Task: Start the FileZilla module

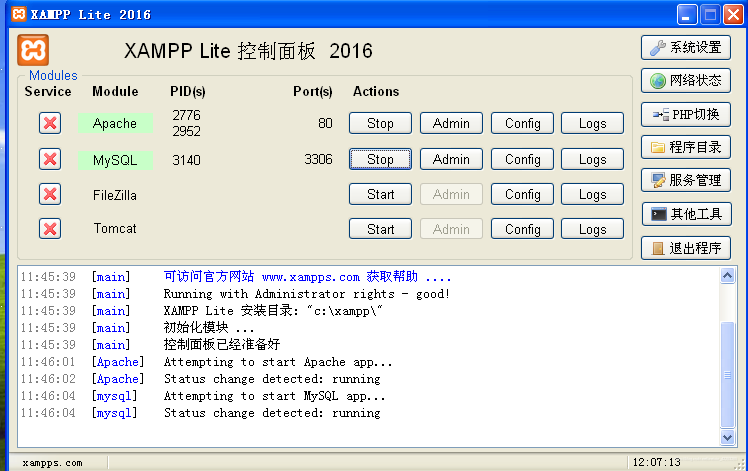Action: tap(380, 194)
